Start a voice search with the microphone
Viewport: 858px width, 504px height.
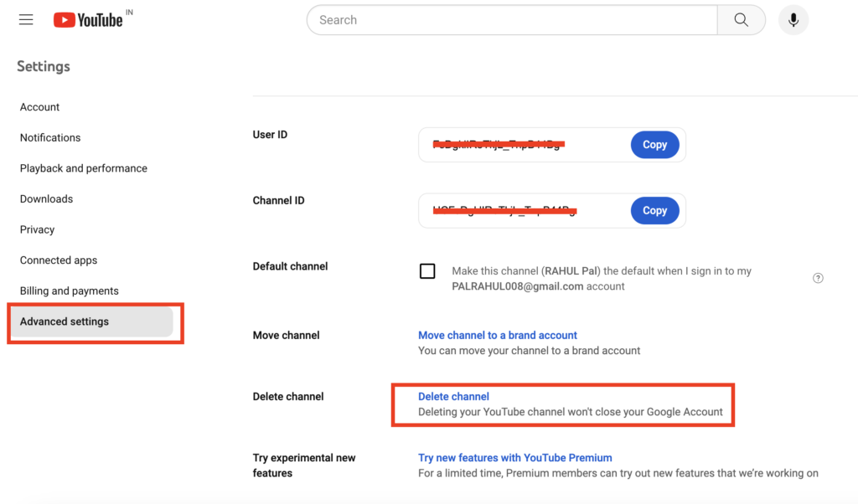click(793, 19)
